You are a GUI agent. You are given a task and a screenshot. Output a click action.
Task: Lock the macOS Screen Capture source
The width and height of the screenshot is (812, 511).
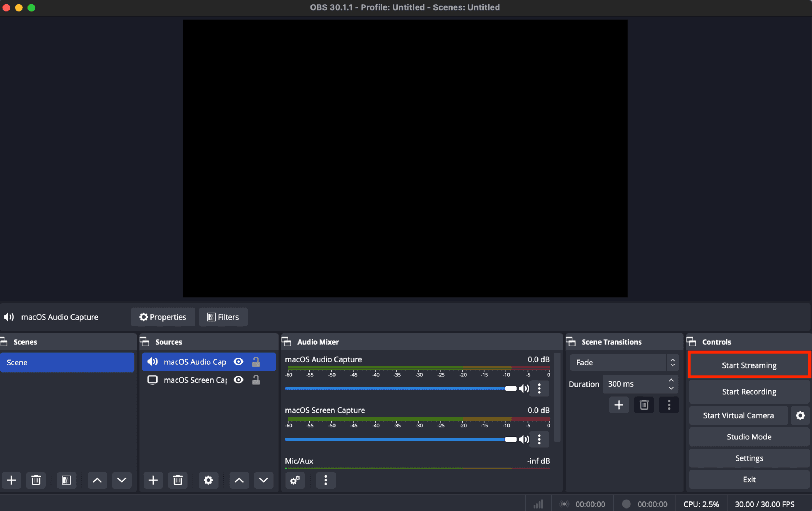pos(256,380)
